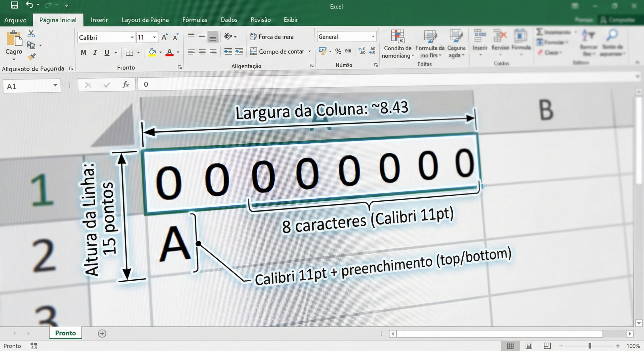Apply bold formatting to the selection

coord(83,52)
